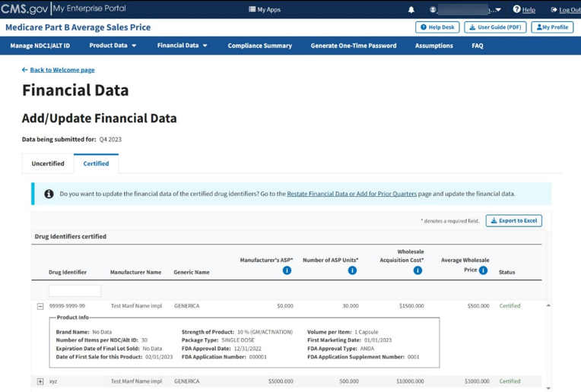Click the Medicare Part B Average Sales Price title

click(78, 27)
